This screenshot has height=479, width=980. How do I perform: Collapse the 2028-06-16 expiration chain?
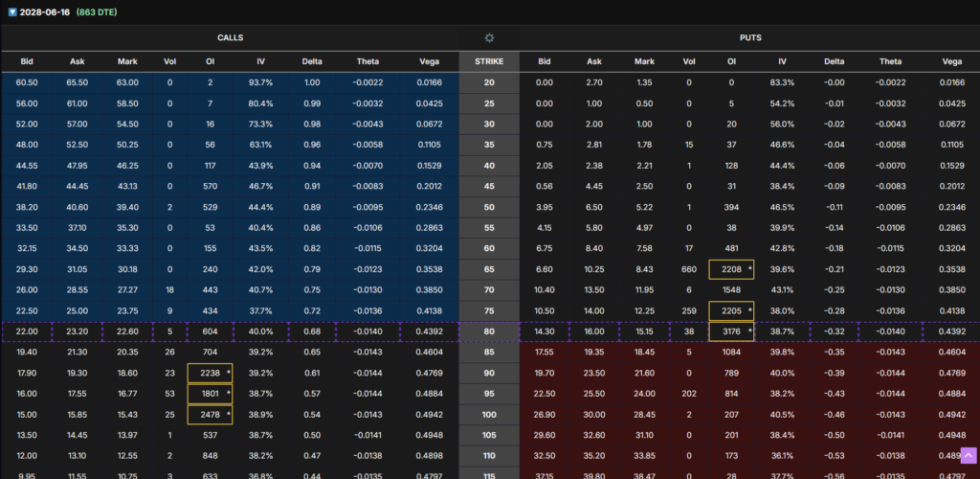tap(11, 10)
